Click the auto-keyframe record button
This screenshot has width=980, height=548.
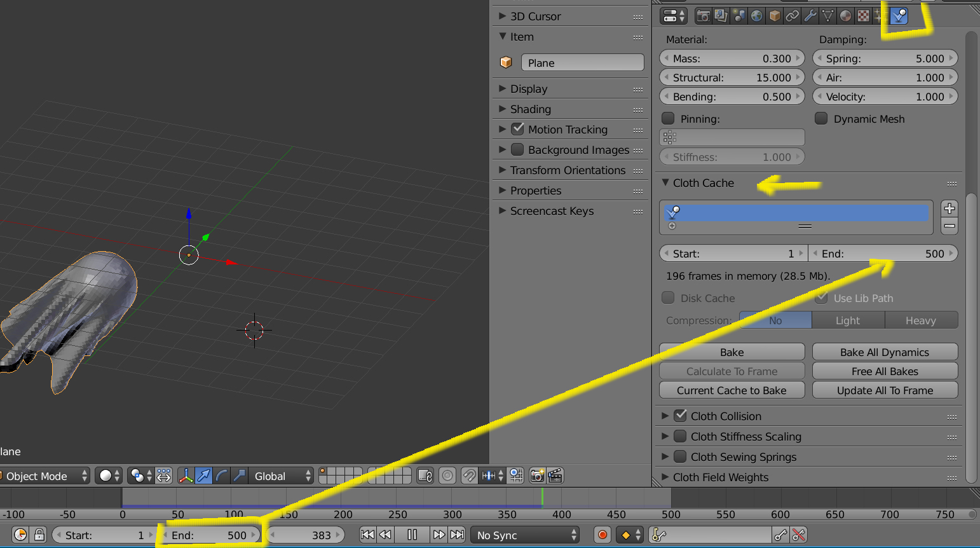[602, 535]
